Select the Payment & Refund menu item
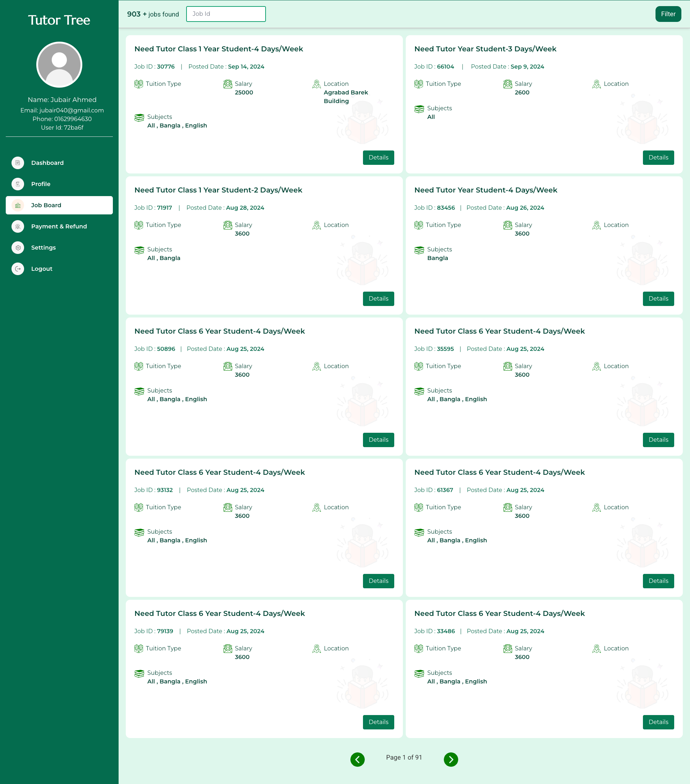The width and height of the screenshot is (690, 784). [59, 226]
